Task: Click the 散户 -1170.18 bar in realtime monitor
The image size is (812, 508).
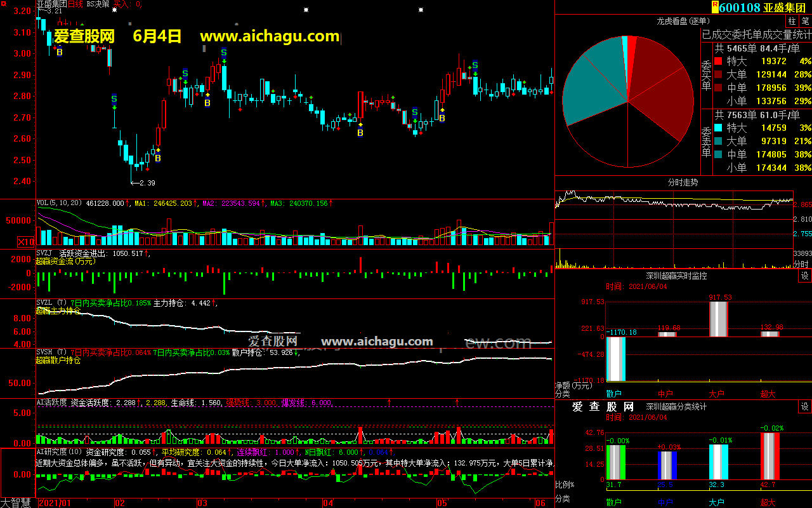Action: pyautogui.click(x=615, y=359)
